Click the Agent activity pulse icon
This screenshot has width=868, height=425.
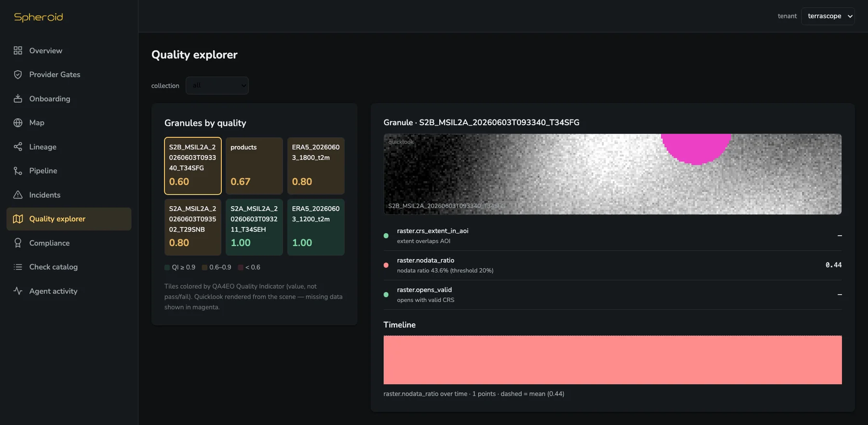click(18, 291)
